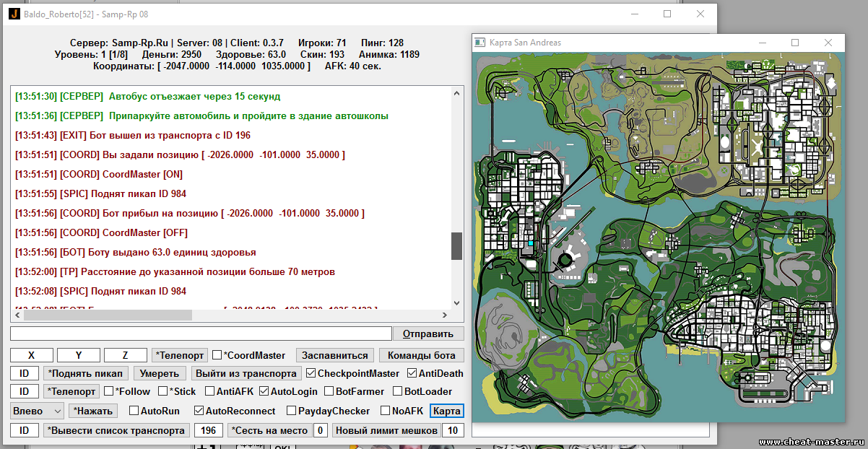Focus the X coordinate field
Screen dimensions: 868x449
31,355
